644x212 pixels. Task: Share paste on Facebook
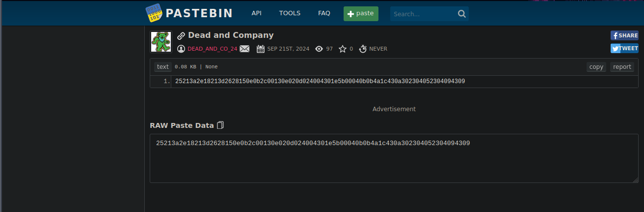coord(624,35)
